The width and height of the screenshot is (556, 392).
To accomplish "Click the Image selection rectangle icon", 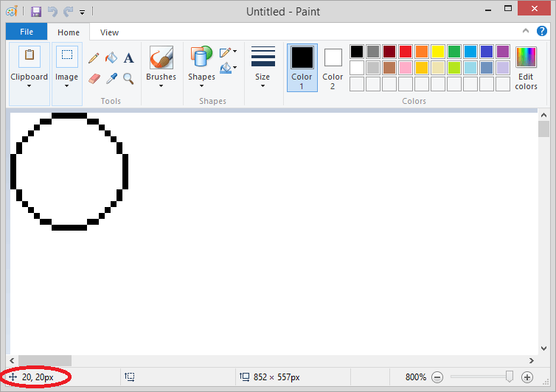I will [67, 56].
